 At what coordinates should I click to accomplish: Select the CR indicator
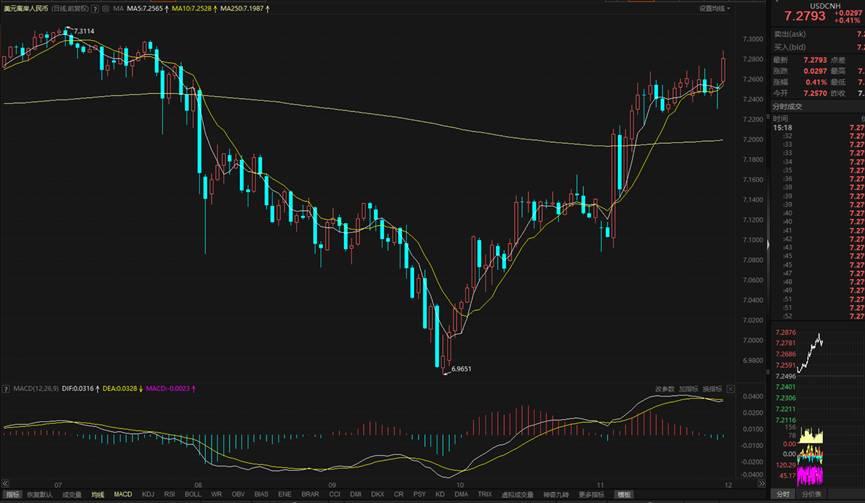click(x=398, y=494)
